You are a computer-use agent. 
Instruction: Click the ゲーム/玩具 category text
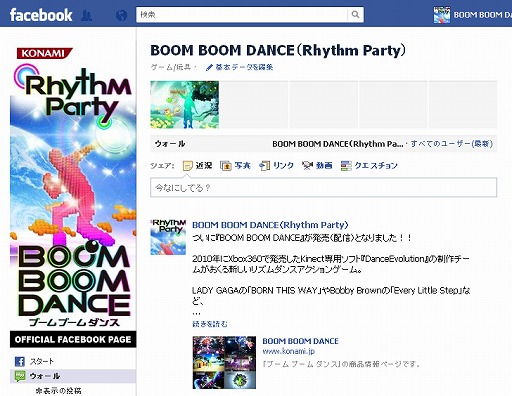point(171,67)
